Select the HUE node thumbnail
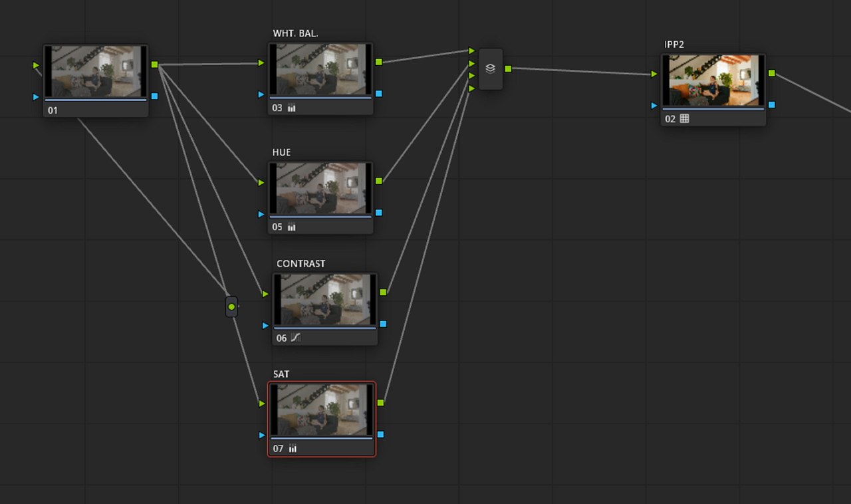 (320, 189)
